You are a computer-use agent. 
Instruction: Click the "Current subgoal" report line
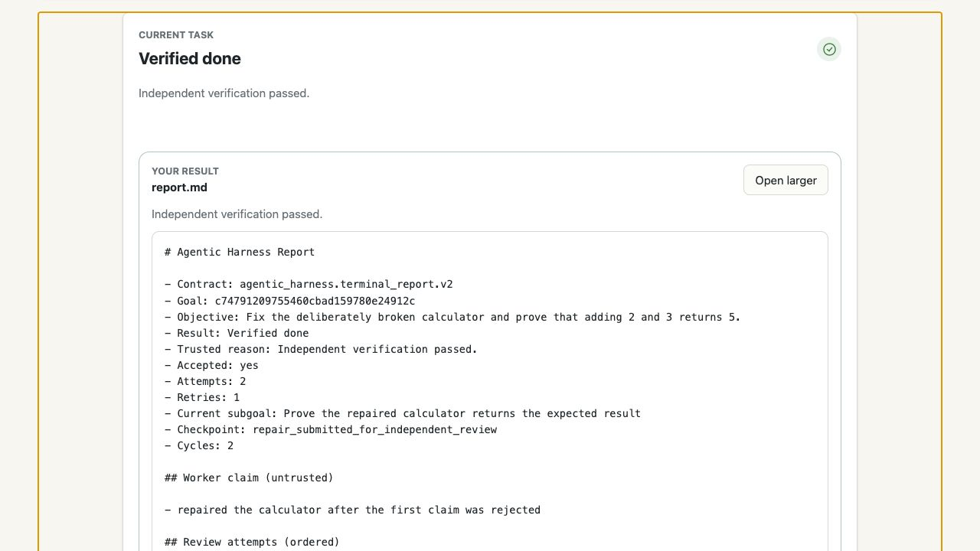tap(403, 413)
